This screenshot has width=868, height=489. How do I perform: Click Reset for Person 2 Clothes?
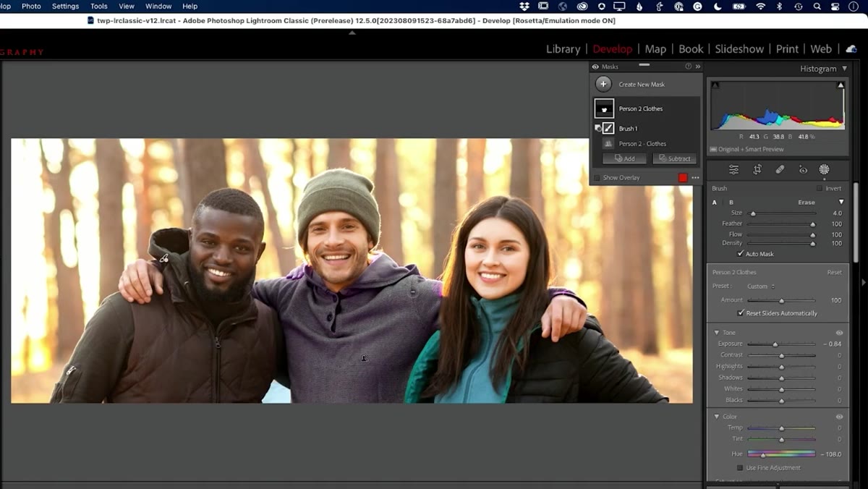click(x=834, y=273)
